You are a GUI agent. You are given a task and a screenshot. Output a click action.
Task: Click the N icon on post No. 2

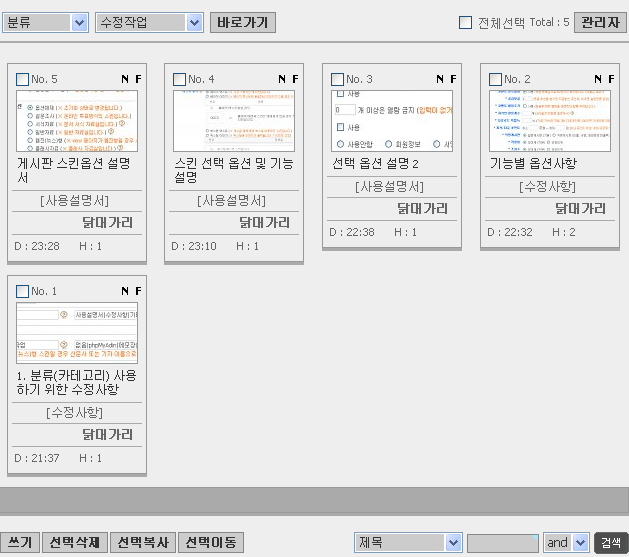598,79
